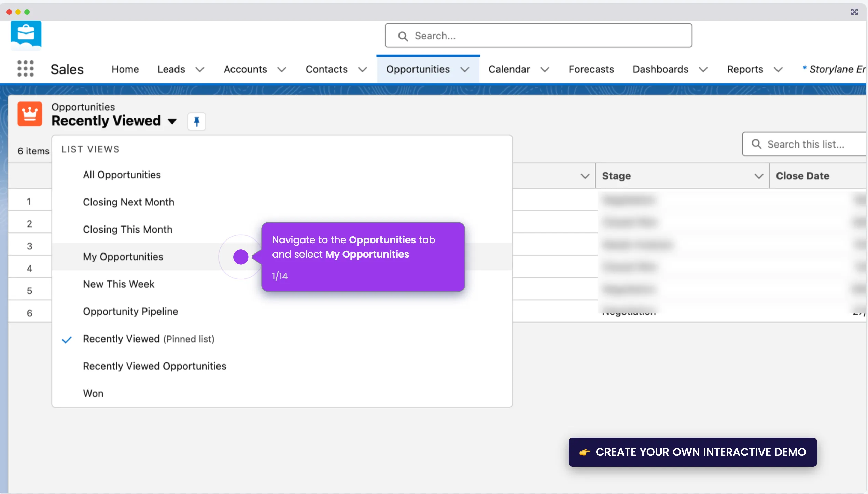
Task: Click the magnifier in global search
Action: [403, 36]
